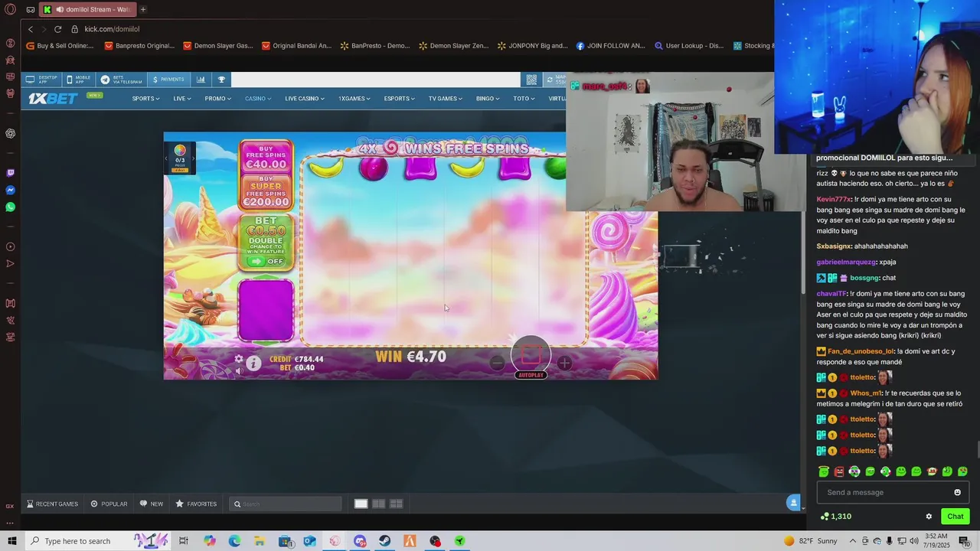Image resolution: width=980 pixels, height=551 pixels.
Task: Select the two-window game layout
Action: 378,504
